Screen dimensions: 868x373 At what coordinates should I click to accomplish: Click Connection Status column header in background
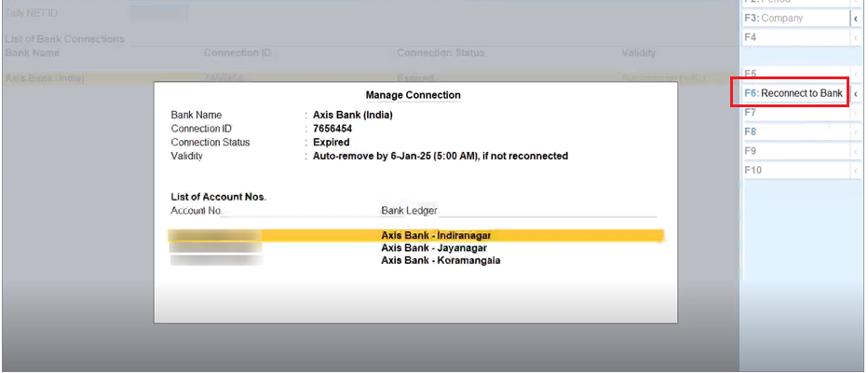pyautogui.click(x=441, y=53)
